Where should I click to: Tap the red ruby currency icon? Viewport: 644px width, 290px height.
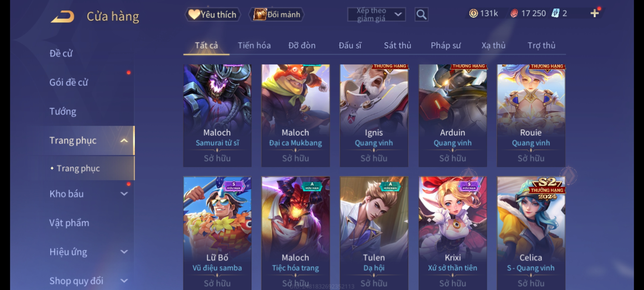514,13
